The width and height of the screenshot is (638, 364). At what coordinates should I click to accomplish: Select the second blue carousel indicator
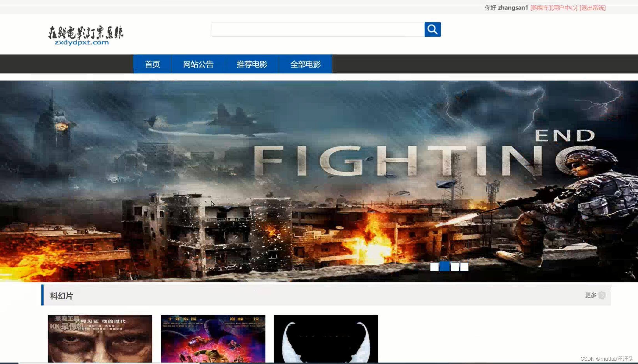pos(444,266)
